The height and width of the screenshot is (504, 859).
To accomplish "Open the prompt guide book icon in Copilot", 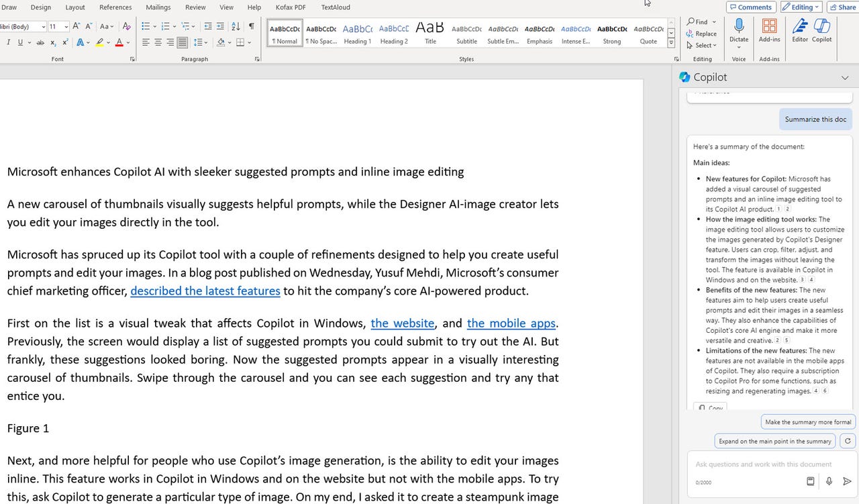I will click(811, 481).
